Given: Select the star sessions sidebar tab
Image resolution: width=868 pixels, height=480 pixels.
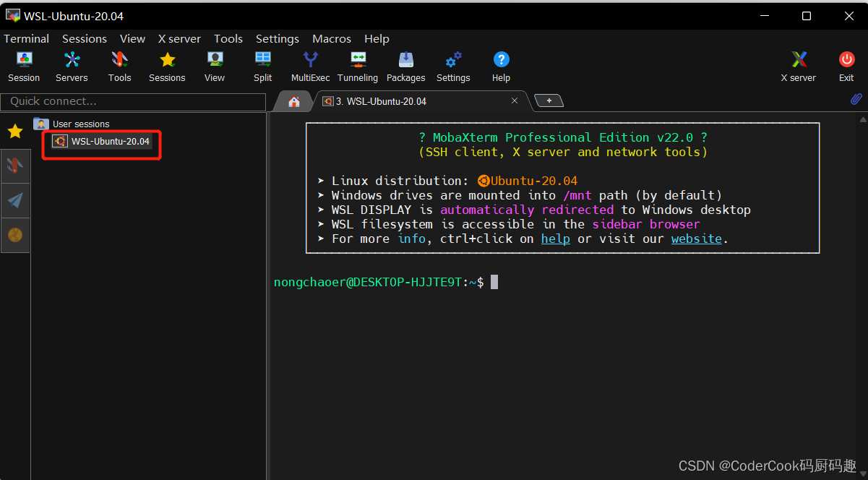Looking at the screenshot, I should [x=15, y=131].
